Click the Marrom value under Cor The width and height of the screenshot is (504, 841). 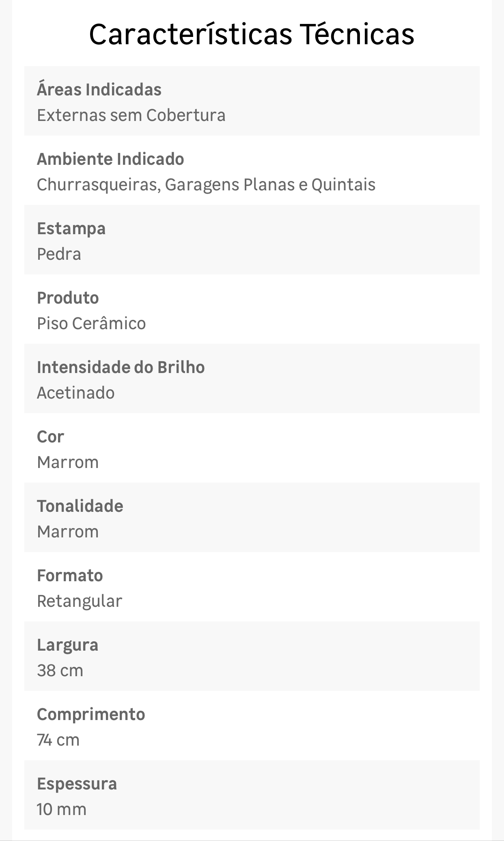pos(68,462)
